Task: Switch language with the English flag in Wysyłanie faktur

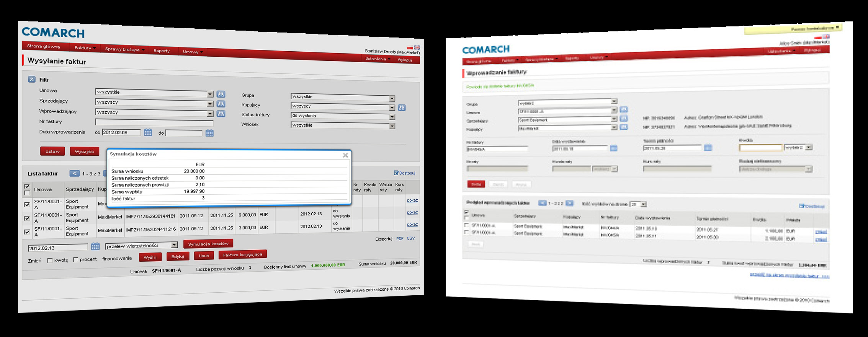Action: 417,47
